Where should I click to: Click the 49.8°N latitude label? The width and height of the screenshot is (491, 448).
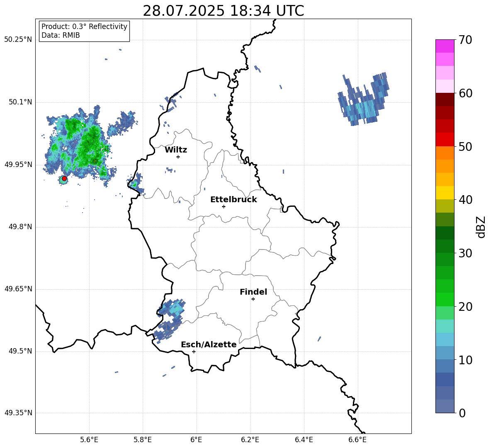tap(20, 227)
